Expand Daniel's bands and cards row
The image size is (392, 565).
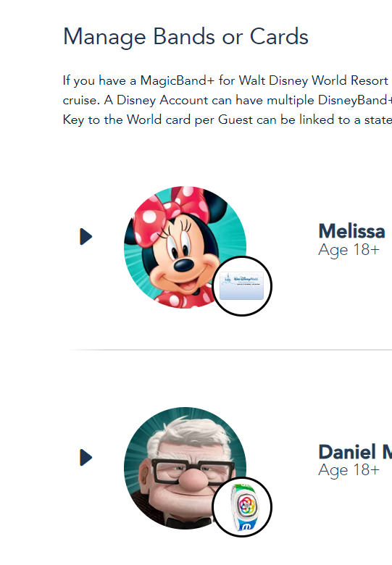(86, 457)
